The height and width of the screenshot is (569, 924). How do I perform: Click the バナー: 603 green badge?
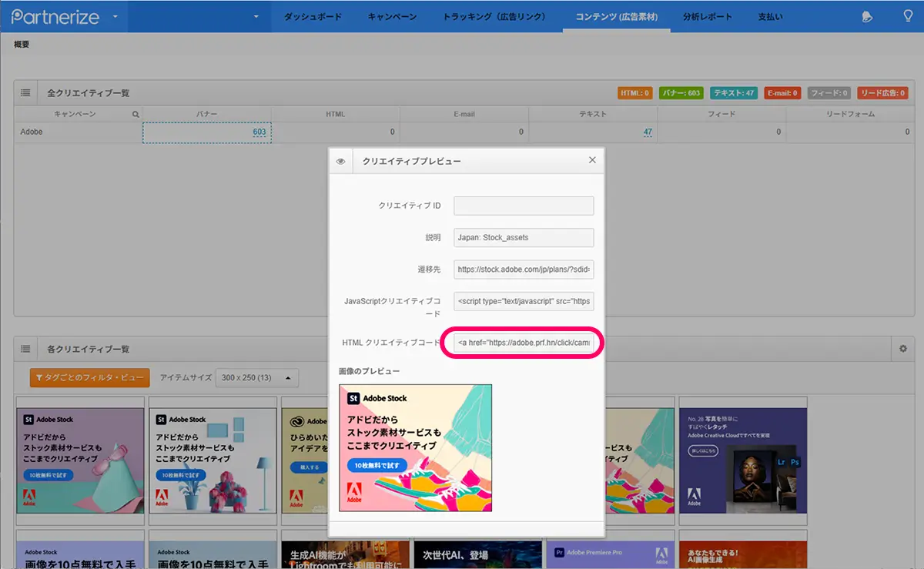681,93
